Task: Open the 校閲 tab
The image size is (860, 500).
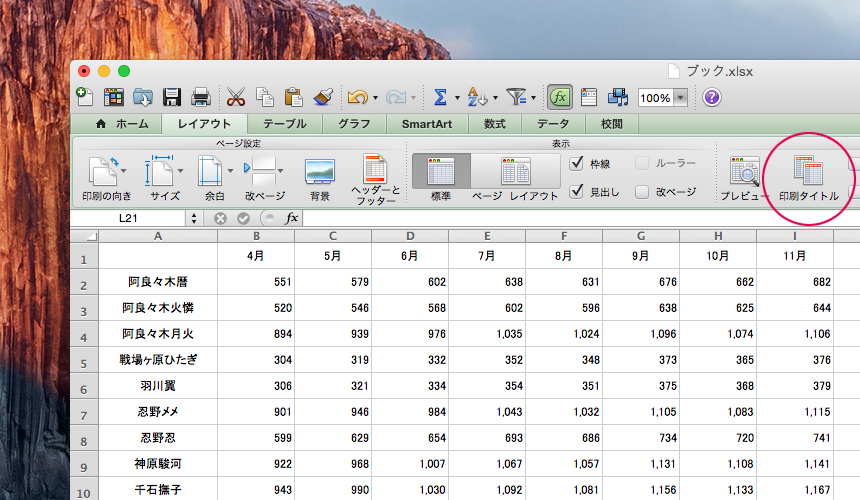Action: point(612,124)
